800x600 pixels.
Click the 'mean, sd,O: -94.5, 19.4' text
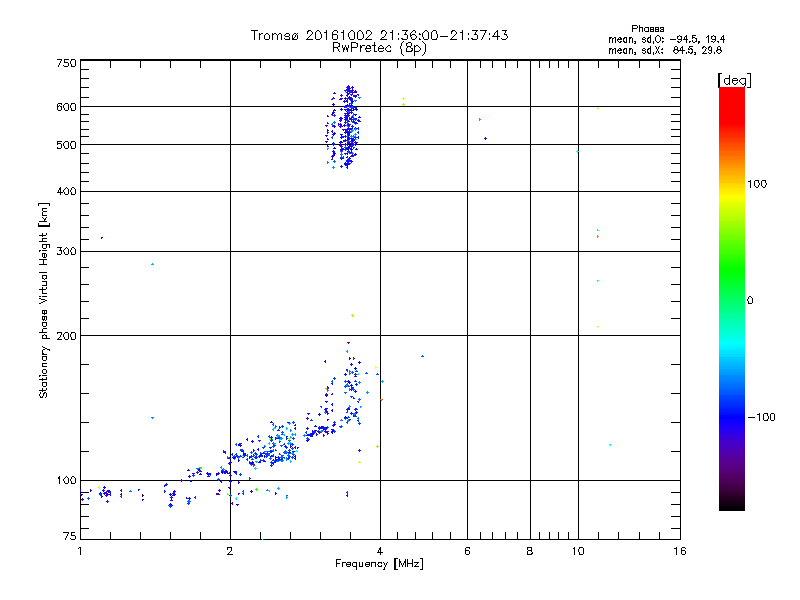(x=666, y=39)
